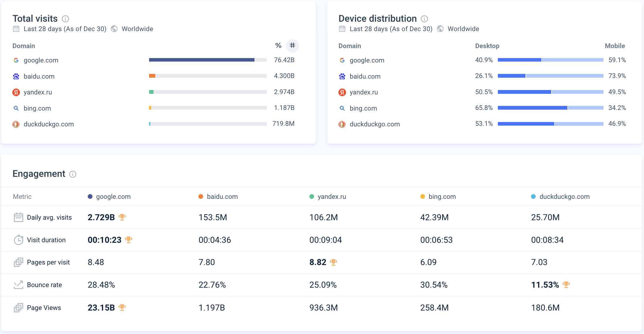Image resolution: width=644 pixels, height=334 pixels.
Task: Click the 719.8M visits value
Action: pos(284,123)
